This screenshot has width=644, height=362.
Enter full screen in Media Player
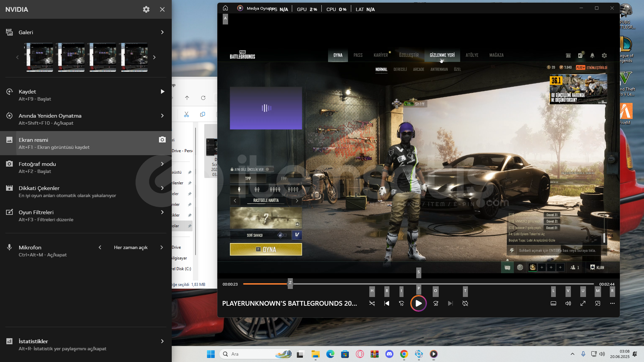point(583,303)
